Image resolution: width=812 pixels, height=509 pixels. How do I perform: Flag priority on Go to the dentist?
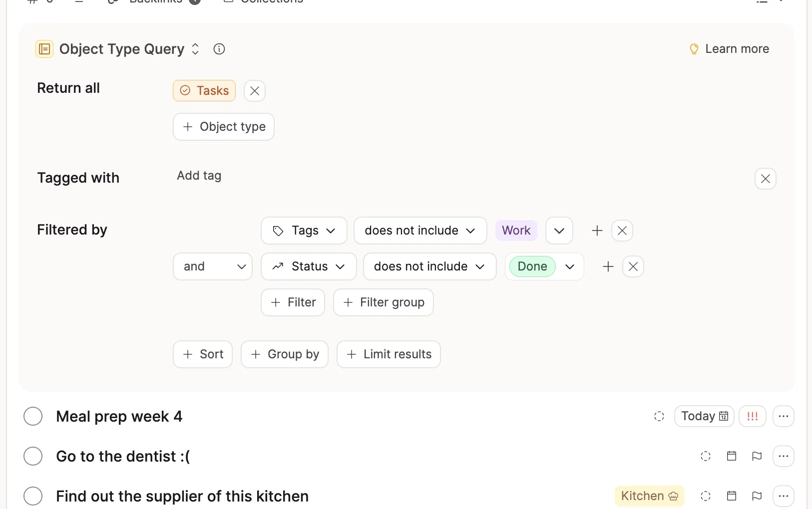click(x=757, y=456)
